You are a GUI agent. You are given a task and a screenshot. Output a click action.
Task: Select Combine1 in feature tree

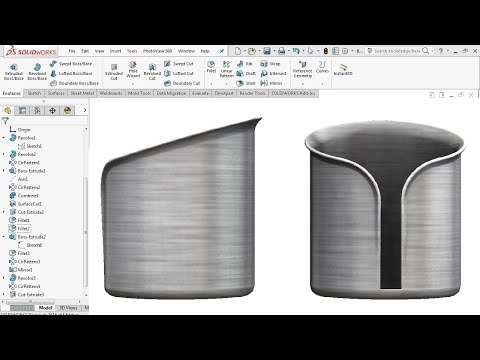(x=24, y=195)
